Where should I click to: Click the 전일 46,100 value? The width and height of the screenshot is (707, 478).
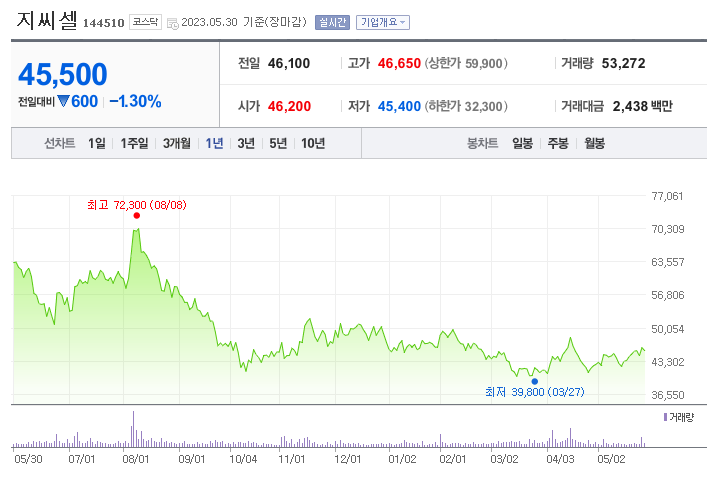point(289,64)
